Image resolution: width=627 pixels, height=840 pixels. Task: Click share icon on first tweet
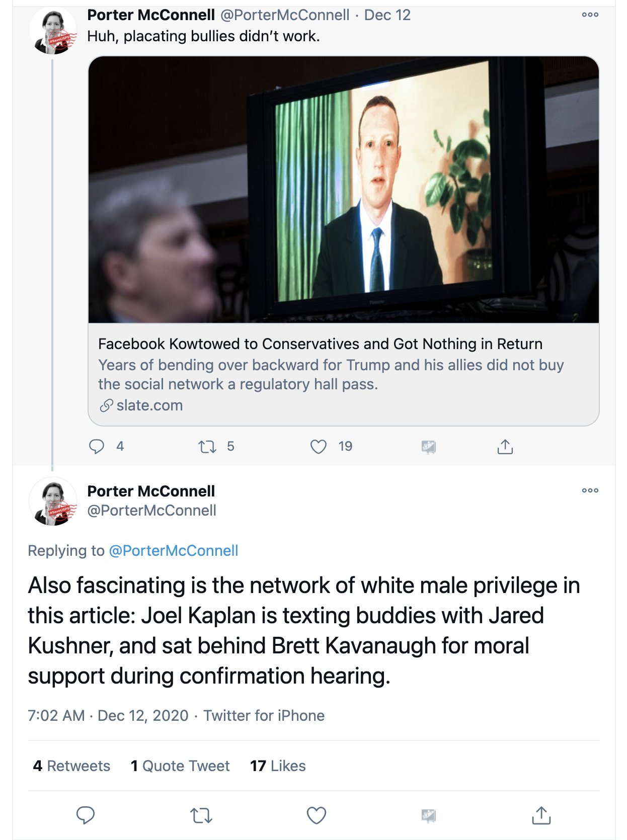click(505, 446)
